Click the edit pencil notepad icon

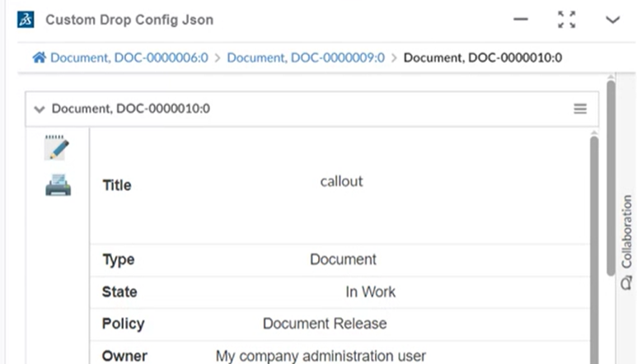click(x=57, y=148)
